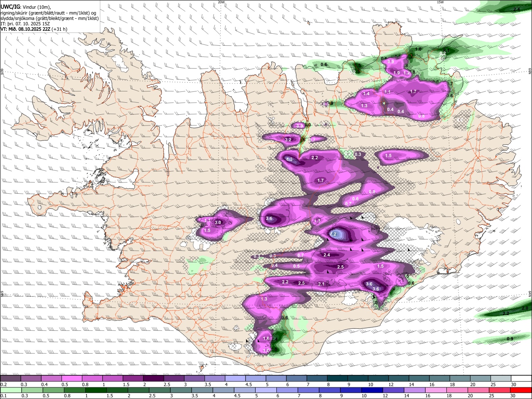Click the '1.6' value near the south coast

pos(266,339)
